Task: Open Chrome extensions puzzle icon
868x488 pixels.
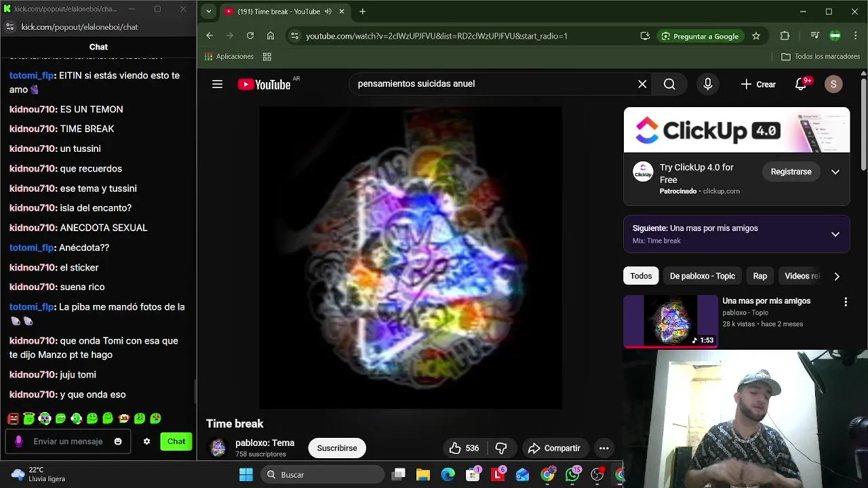Action: [x=785, y=36]
